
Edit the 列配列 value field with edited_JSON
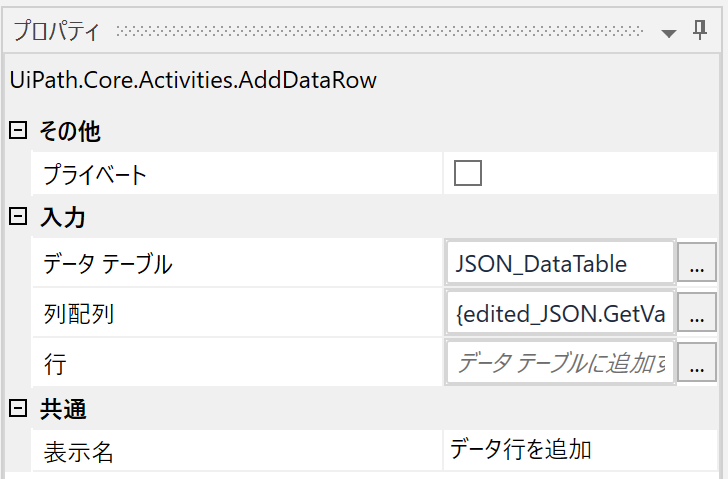coord(560,312)
